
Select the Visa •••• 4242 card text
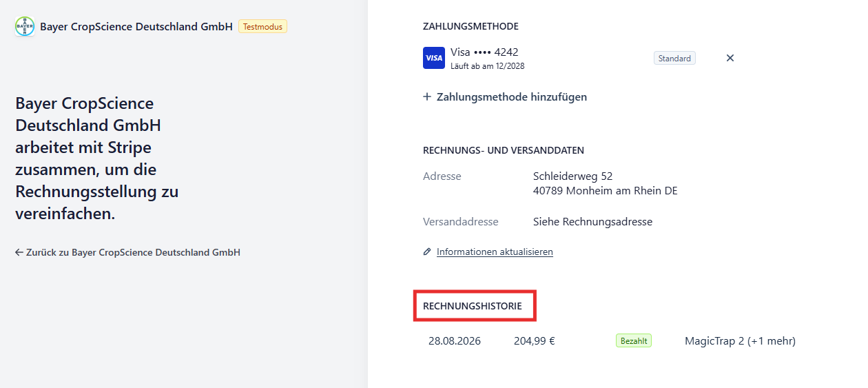[484, 52]
